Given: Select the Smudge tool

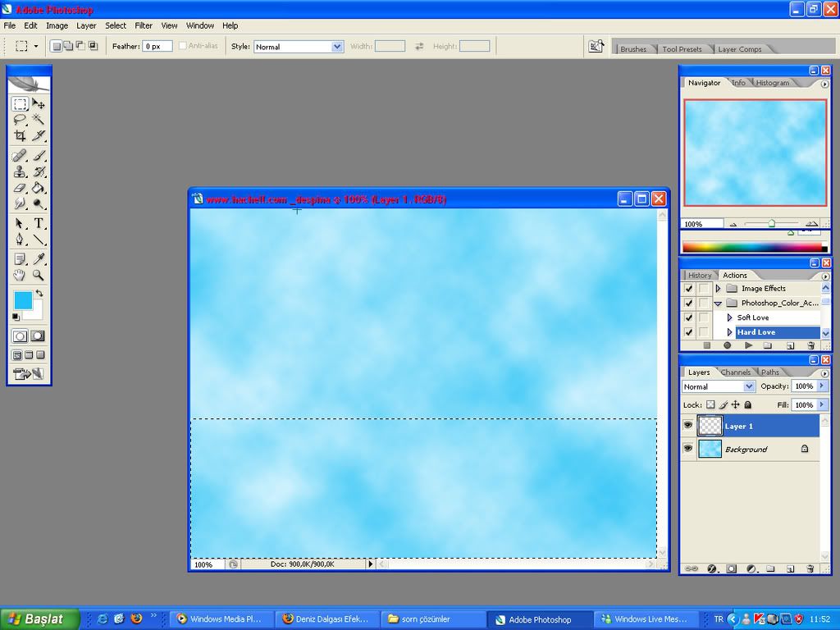Looking at the screenshot, I should (20, 204).
